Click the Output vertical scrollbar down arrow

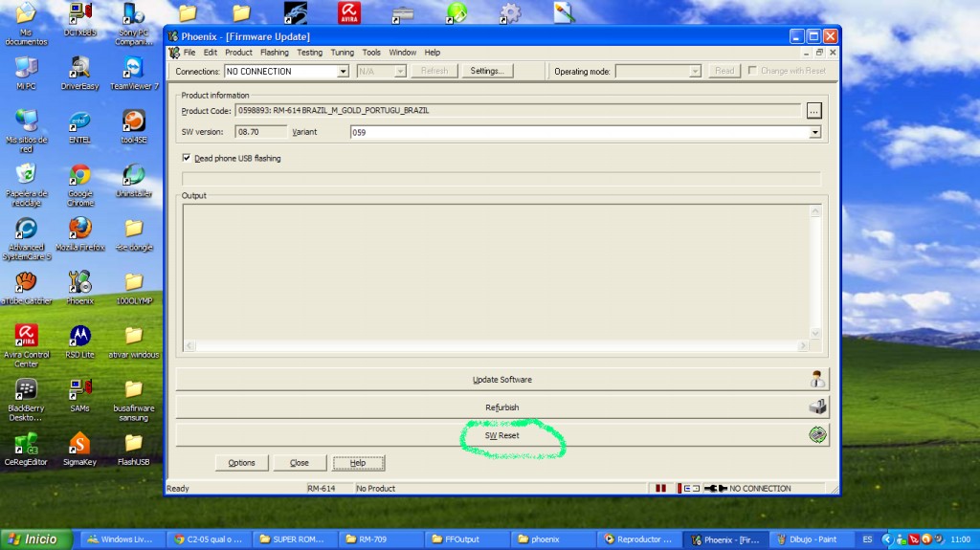coord(815,333)
